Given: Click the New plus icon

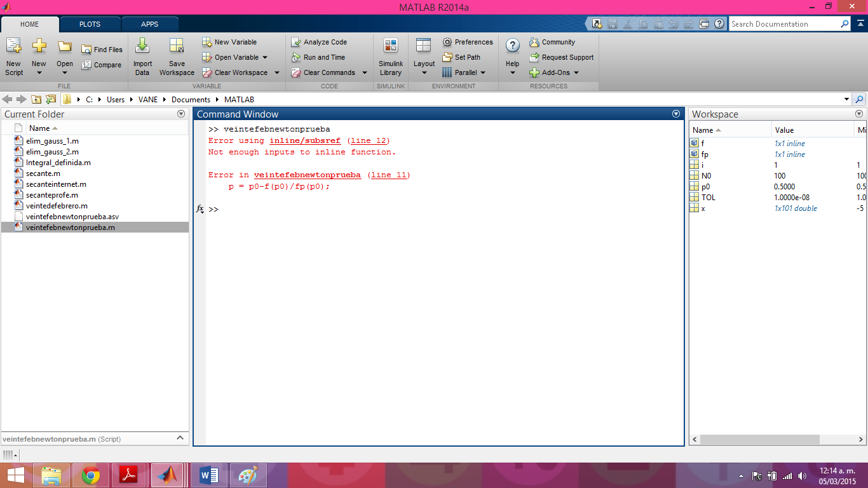Looking at the screenshot, I should click(x=39, y=46).
